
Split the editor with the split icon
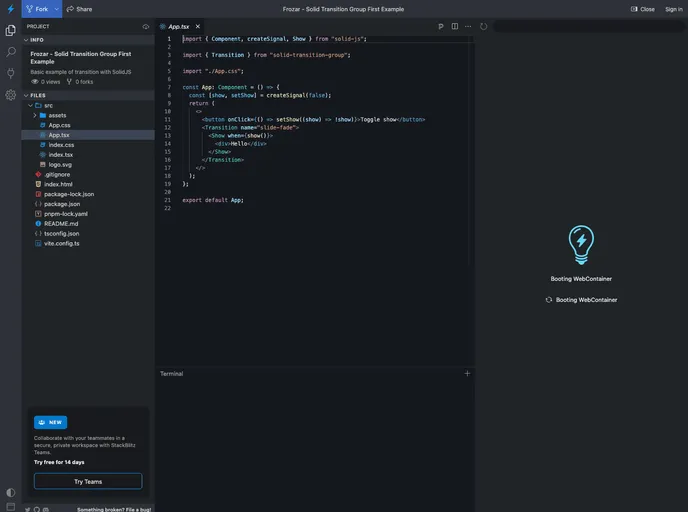pyautogui.click(x=455, y=26)
